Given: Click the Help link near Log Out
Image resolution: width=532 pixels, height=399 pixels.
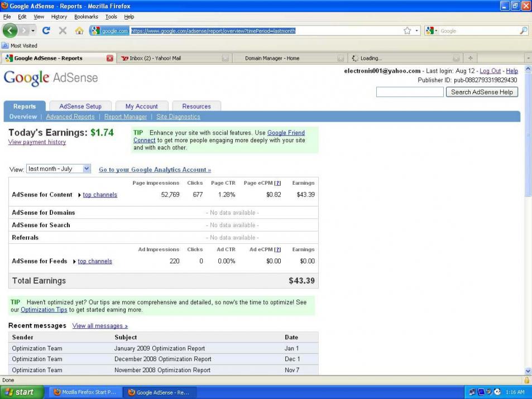Looking at the screenshot, I should click(512, 71).
